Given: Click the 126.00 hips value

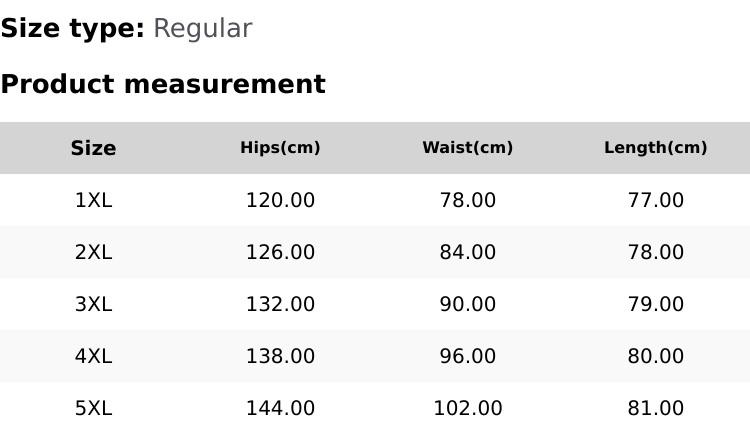Looking at the screenshot, I should click(280, 252).
